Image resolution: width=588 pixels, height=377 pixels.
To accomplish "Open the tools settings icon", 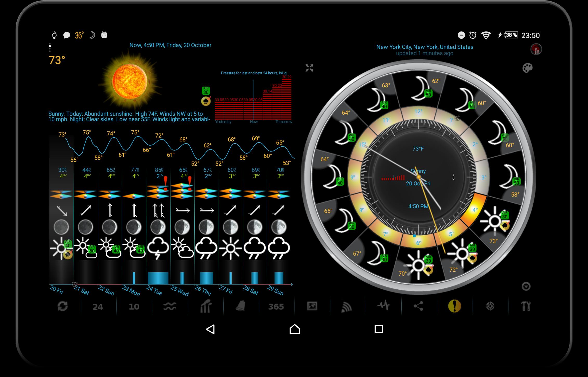I will 526,306.
